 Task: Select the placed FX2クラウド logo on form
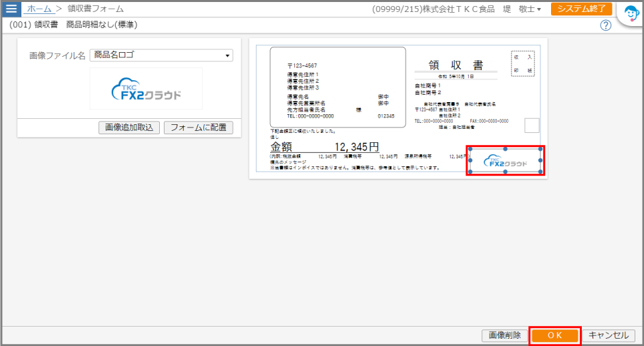(x=505, y=160)
